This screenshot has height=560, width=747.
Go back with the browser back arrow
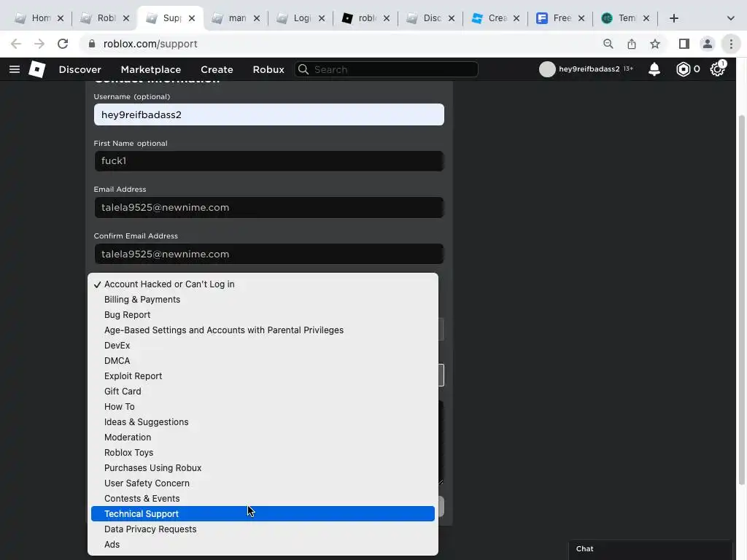(x=16, y=44)
